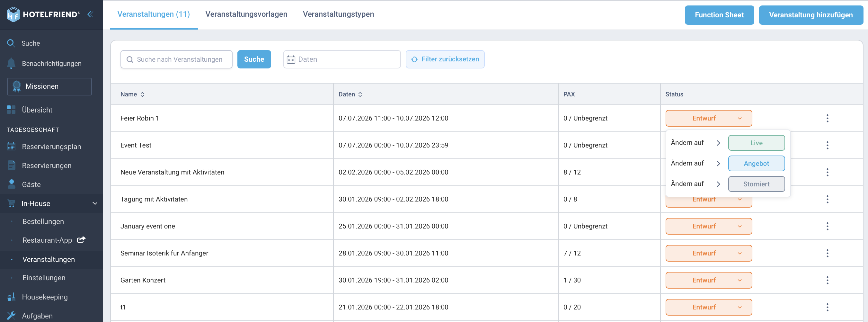Focus the Suche nach Veranstaltungen input
Screen dimensions: 868x322
(176, 59)
